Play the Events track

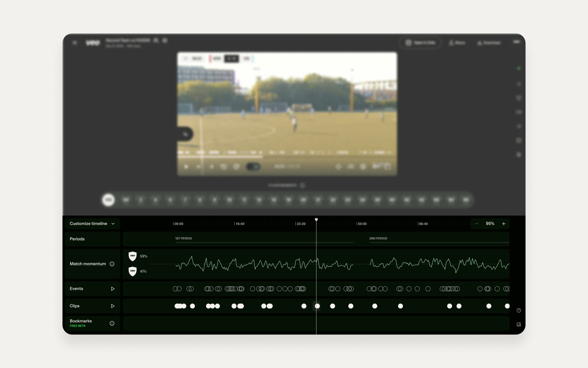pos(113,289)
